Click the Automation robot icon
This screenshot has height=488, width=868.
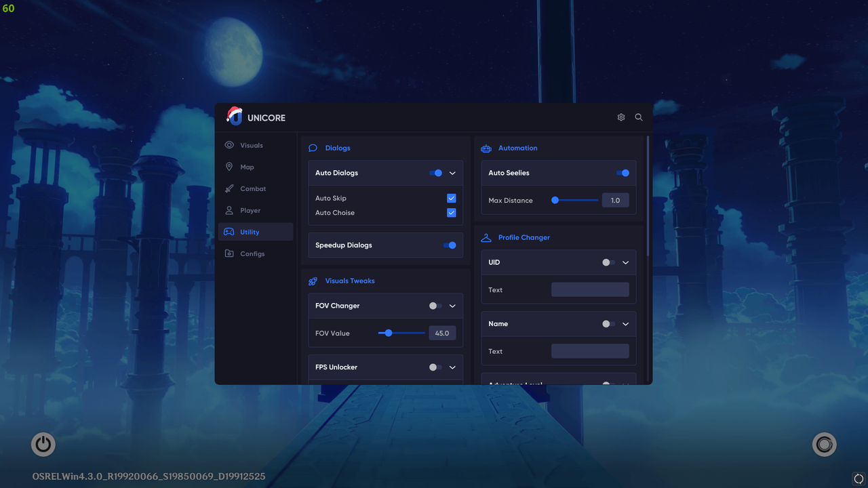(x=486, y=148)
